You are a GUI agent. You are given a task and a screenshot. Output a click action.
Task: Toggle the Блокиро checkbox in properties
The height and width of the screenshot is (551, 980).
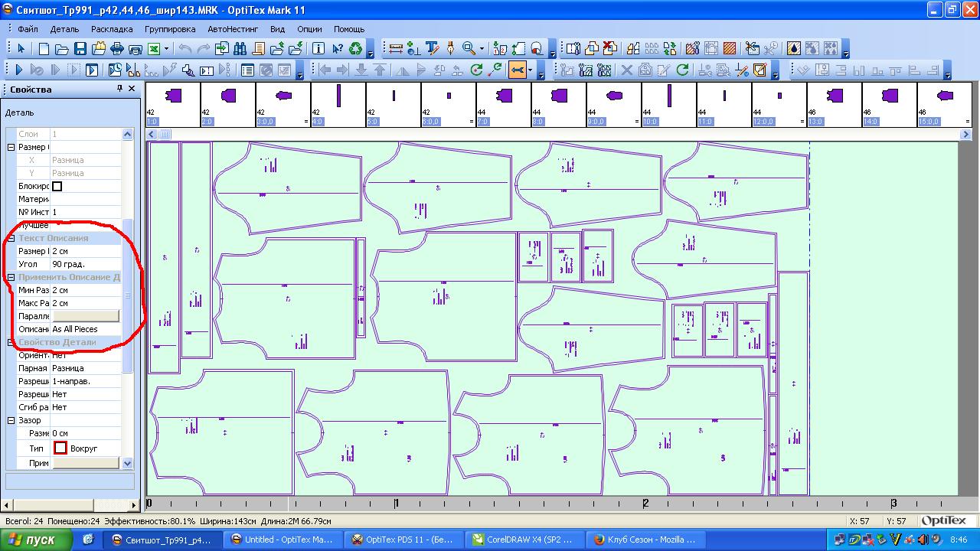pos(57,186)
